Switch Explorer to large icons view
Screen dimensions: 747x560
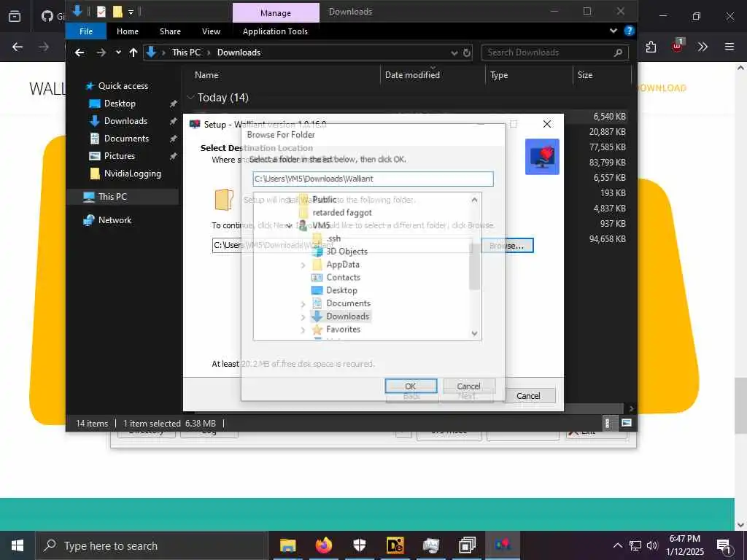click(627, 424)
